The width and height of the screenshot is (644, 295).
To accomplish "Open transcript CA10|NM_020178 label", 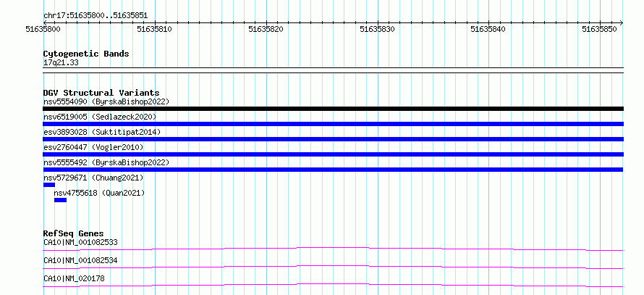I will point(74,278).
